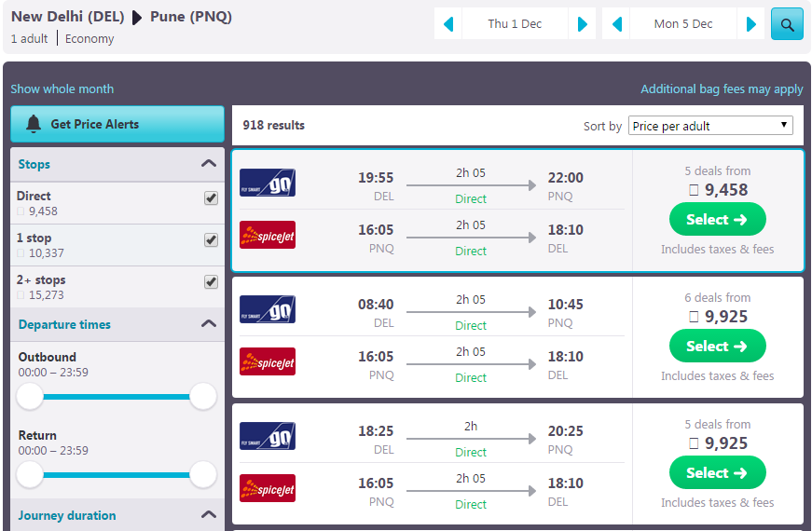This screenshot has height=531, width=812.
Task: Click the Thu 1 Dec date field
Action: point(515,24)
